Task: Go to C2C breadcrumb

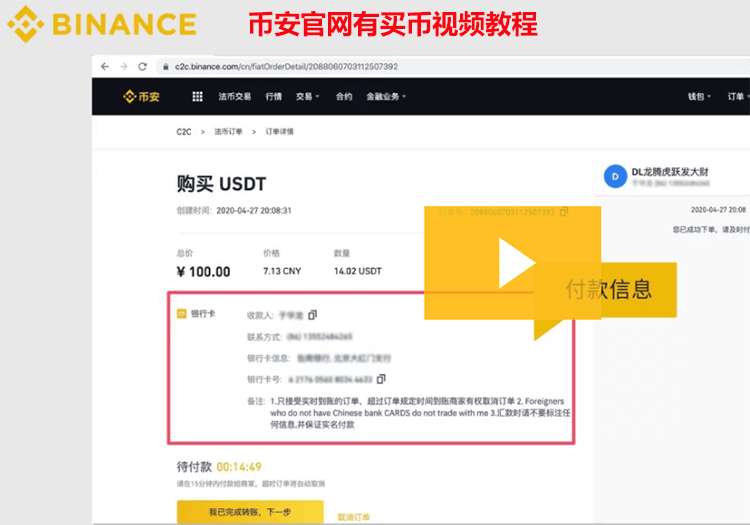Action: (x=184, y=131)
